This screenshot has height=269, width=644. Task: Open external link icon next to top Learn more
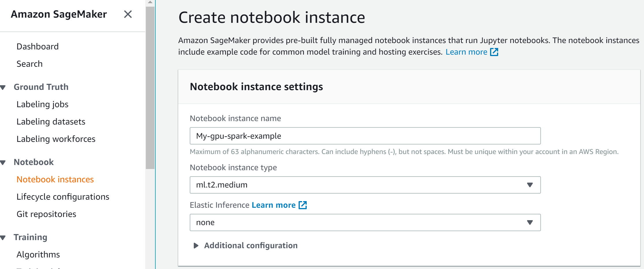tap(494, 52)
